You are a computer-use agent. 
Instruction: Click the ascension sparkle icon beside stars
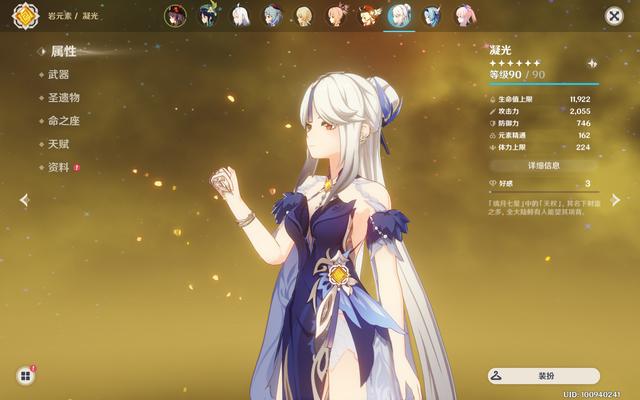click(592, 62)
